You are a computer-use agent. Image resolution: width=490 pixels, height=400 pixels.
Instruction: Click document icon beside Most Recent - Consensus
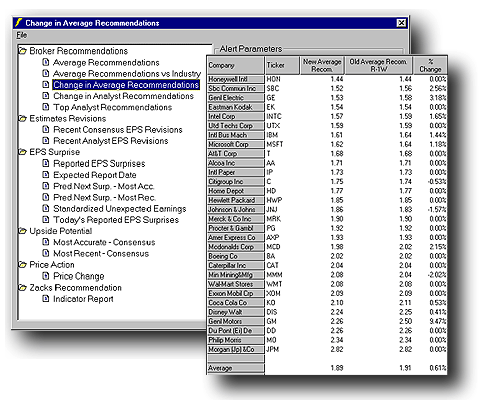click(x=46, y=253)
